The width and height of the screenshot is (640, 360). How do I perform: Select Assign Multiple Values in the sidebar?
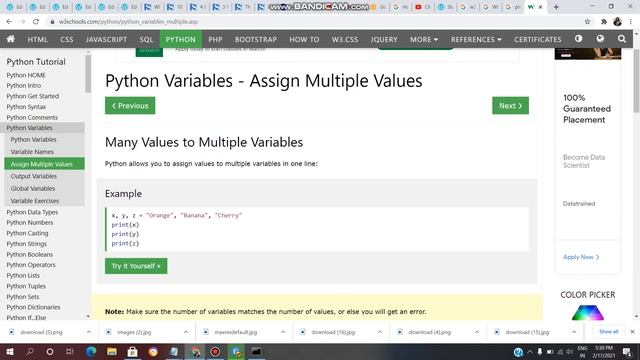[44, 164]
